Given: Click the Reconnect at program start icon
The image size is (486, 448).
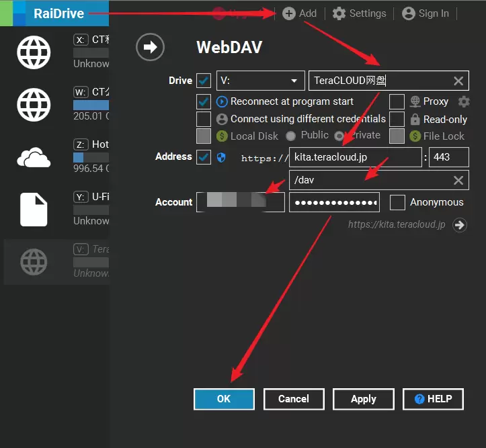Looking at the screenshot, I should (222, 101).
